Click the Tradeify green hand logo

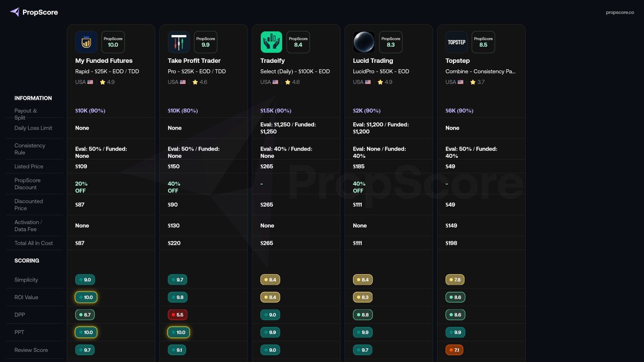coord(272,42)
